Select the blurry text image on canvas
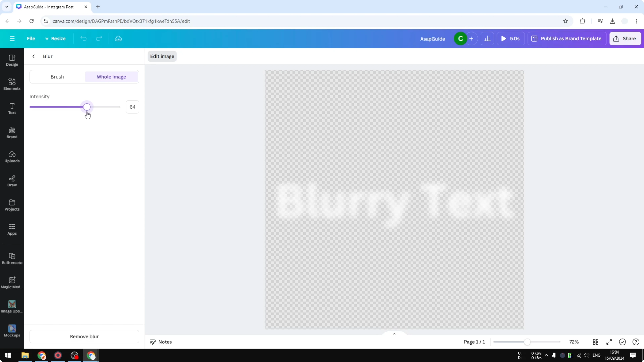 click(x=394, y=200)
